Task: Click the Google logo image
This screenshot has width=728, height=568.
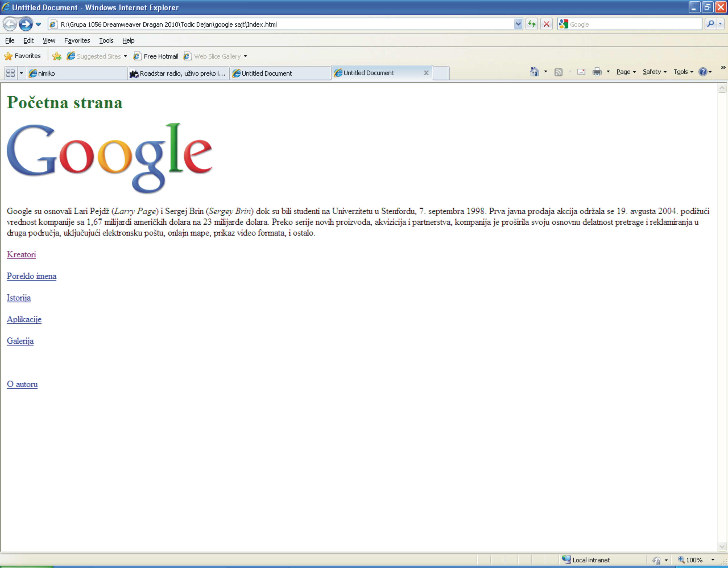Action: click(x=109, y=158)
